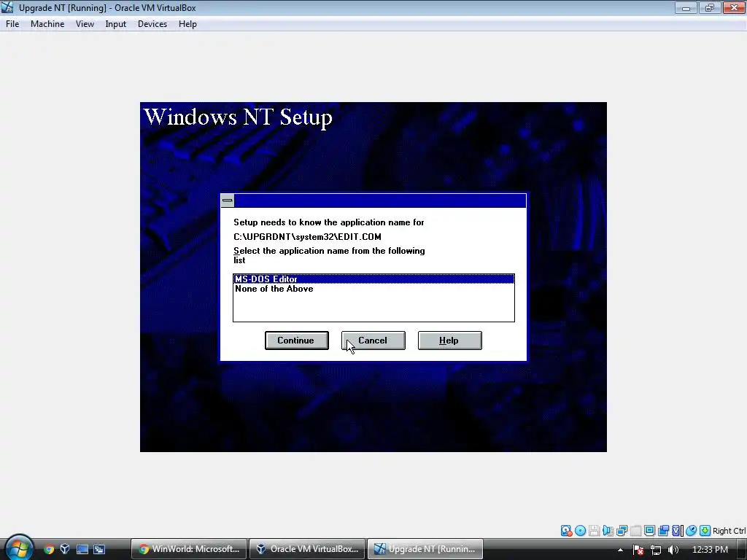The image size is (747, 560).
Task: Launch VirtualBox from the quick launch icon
Action: coord(65,549)
